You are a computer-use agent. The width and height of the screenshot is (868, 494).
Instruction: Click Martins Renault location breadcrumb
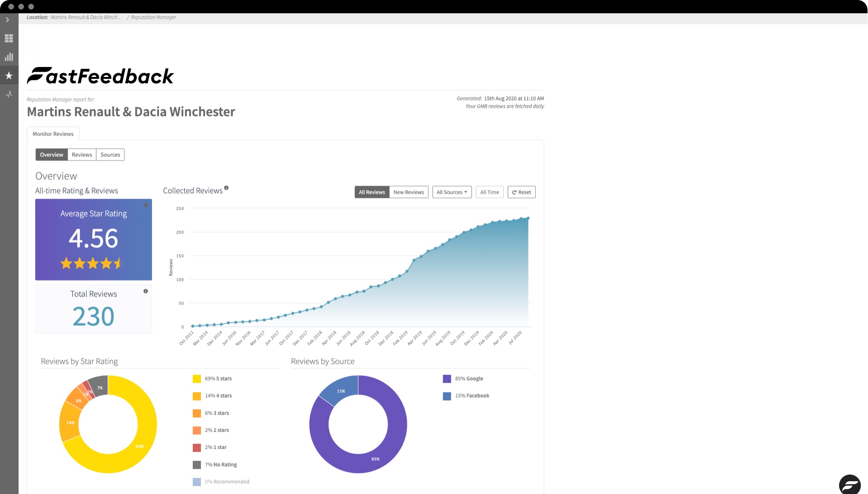(x=86, y=17)
